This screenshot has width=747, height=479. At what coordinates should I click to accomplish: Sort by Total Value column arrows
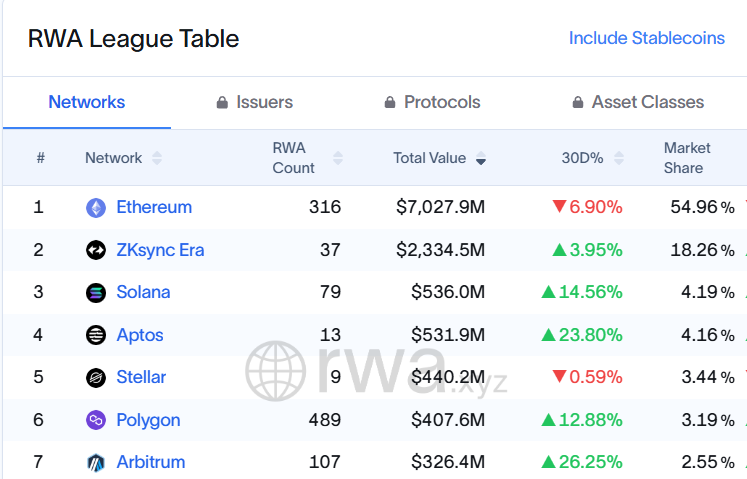pos(481,158)
